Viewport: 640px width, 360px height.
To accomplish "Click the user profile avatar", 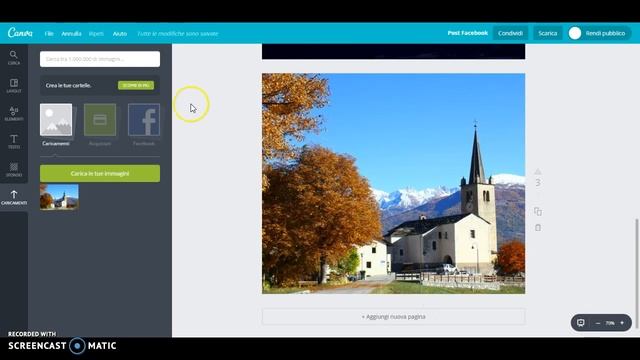I will (575, 33).
